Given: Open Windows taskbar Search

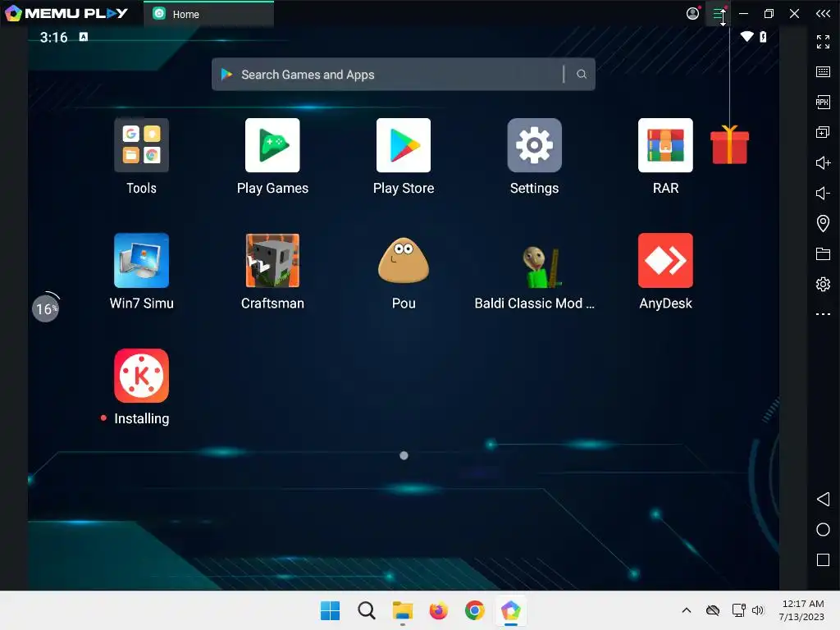Looking at the screenshot, I should (x=367, y=610).
